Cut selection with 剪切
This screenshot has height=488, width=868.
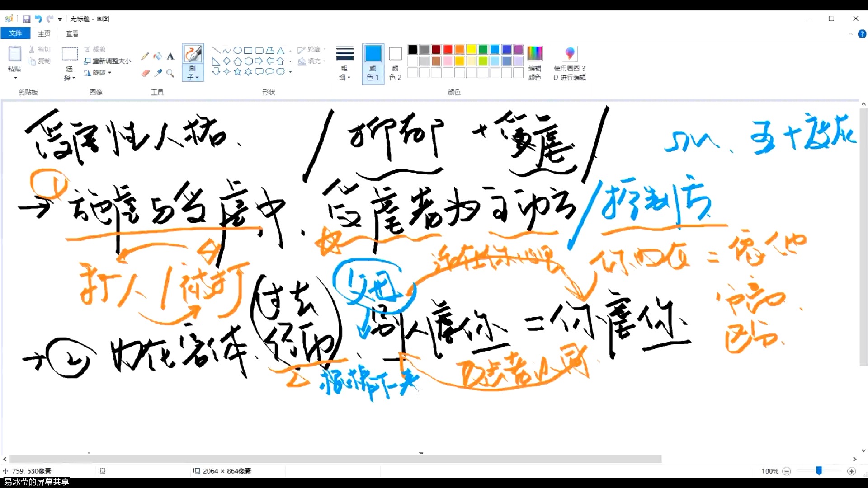[x=40, y=49]
